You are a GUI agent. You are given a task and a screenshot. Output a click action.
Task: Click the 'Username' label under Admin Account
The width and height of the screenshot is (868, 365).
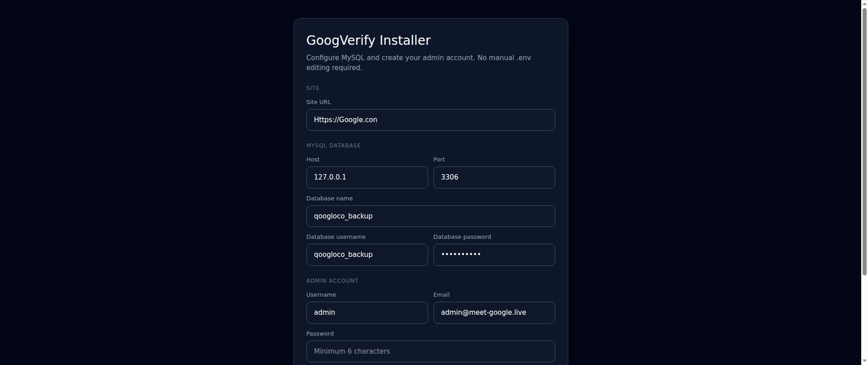[321, 294]
